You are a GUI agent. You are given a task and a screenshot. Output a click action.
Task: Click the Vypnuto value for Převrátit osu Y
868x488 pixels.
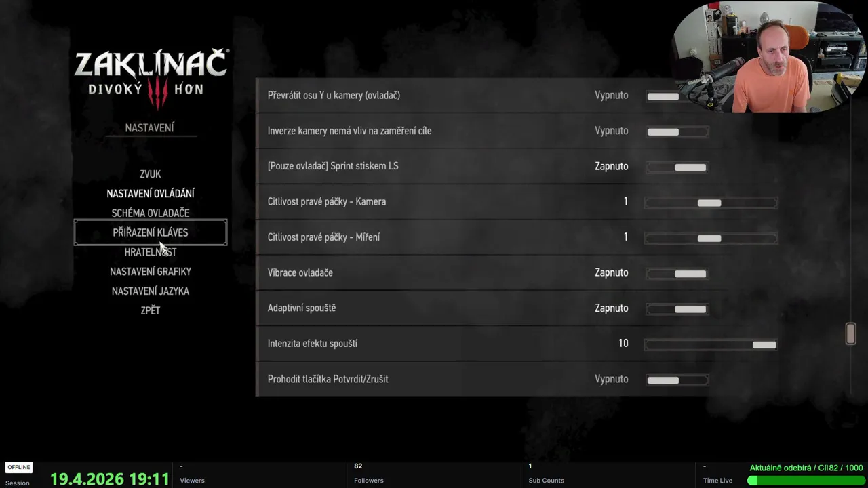tap(611, 96)
